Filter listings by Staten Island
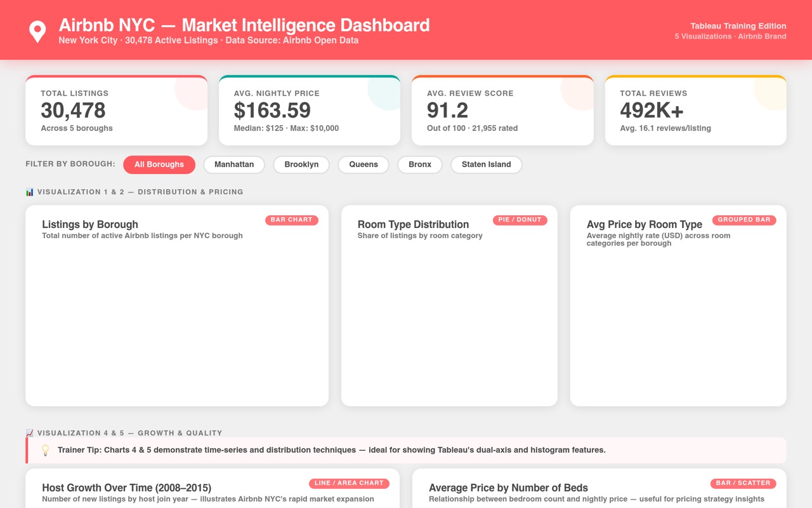 coord(487,164)
